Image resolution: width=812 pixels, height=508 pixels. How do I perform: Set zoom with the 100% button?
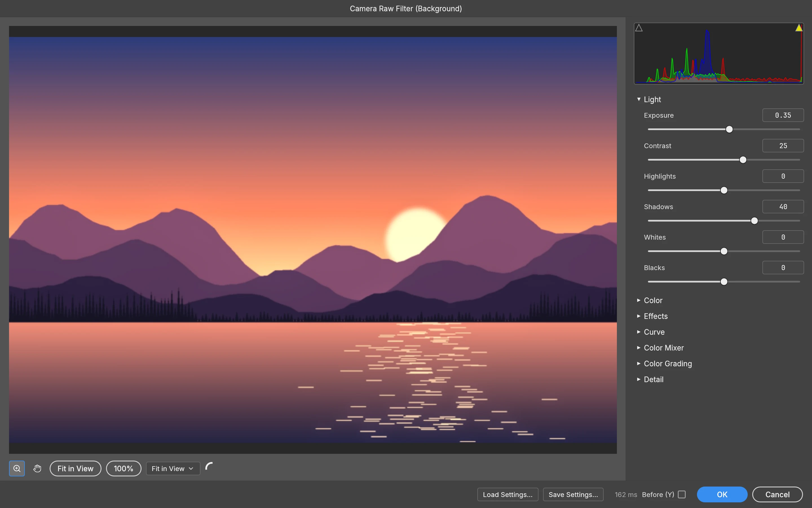pyautogui.click(x=123, y=468)
